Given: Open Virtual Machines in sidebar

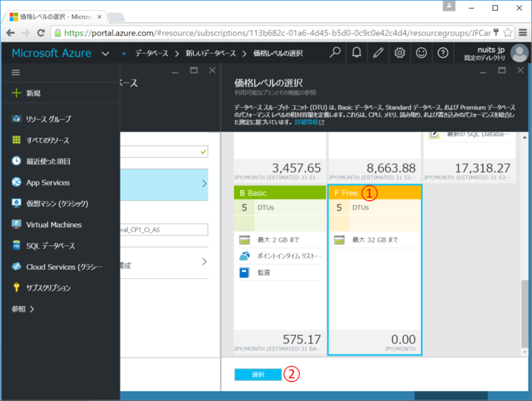Looking at the screenshot, I should coord(54,225).
